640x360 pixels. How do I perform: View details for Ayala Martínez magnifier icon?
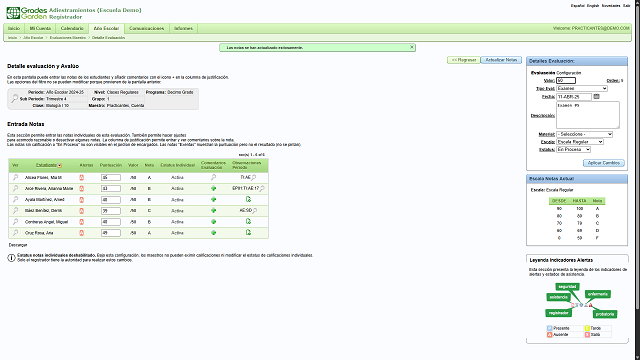coord(15,200)
